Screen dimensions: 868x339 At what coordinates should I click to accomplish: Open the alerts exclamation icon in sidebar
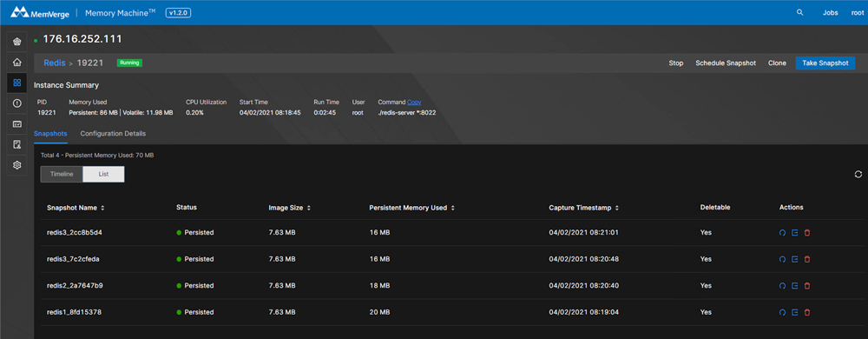(17, 103)
